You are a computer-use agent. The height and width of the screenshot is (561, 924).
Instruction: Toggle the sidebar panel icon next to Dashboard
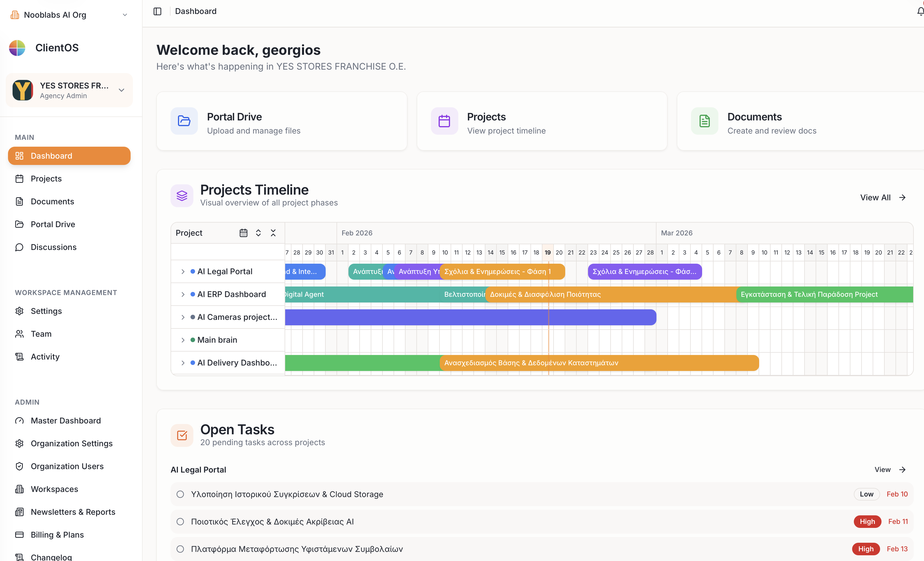(157, 11)
